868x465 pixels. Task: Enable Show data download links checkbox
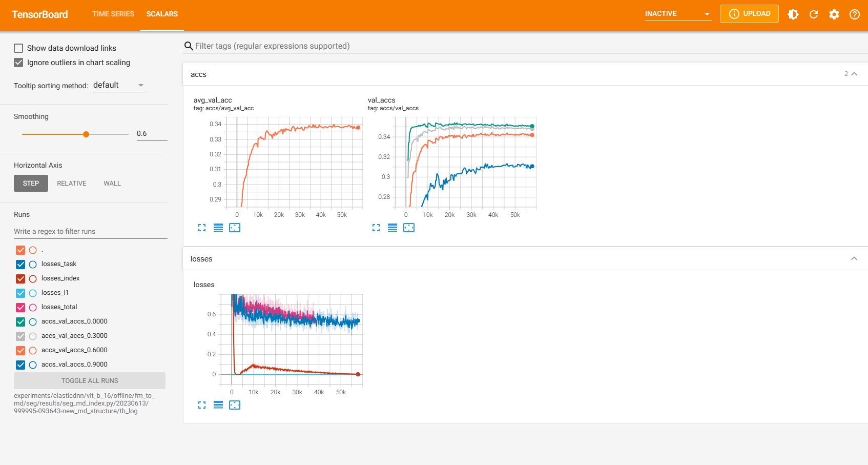(19, 48)
